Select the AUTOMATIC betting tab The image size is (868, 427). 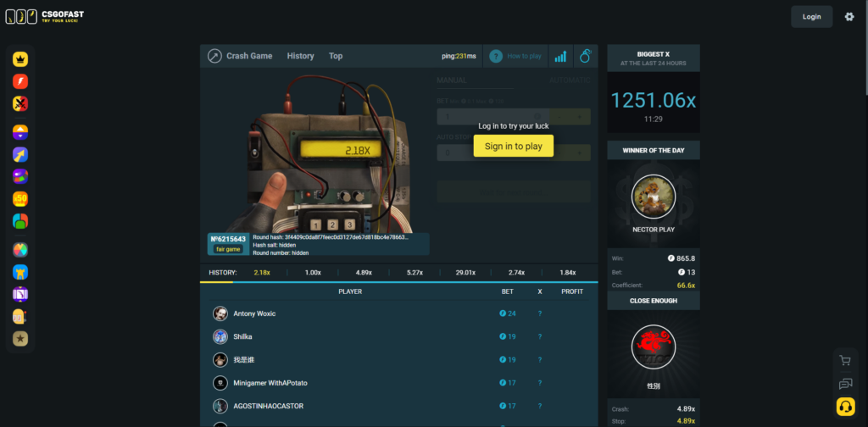570,80
